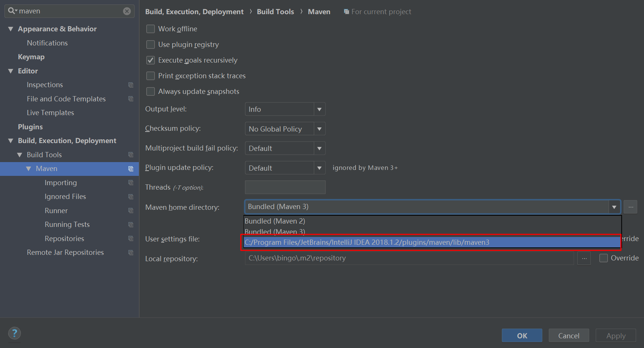644x348 pixels.
Task: Click project-level icon next to Remote Jar Repositories
Action: click(131, 253)
